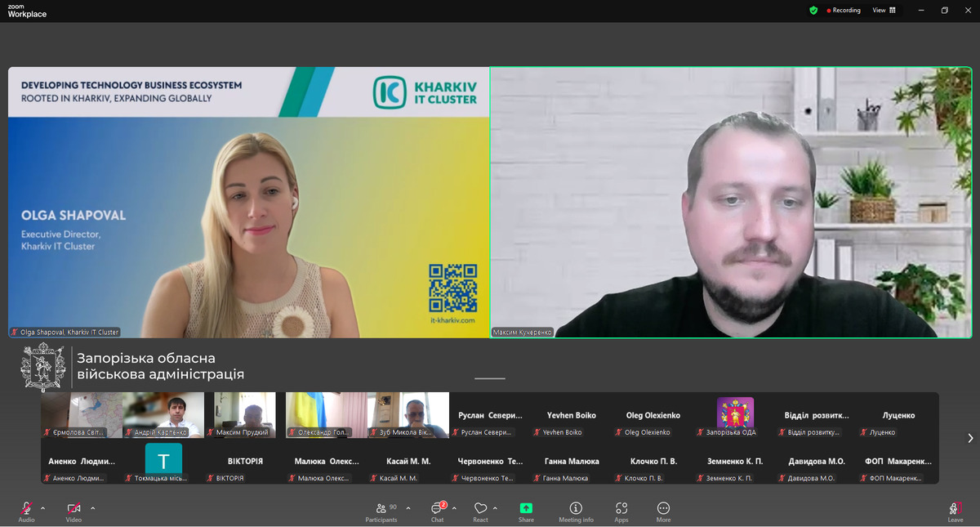
Task: Select the Земненко К. П. participant tile
Action: pyautogui.click(x=735, y=461)
